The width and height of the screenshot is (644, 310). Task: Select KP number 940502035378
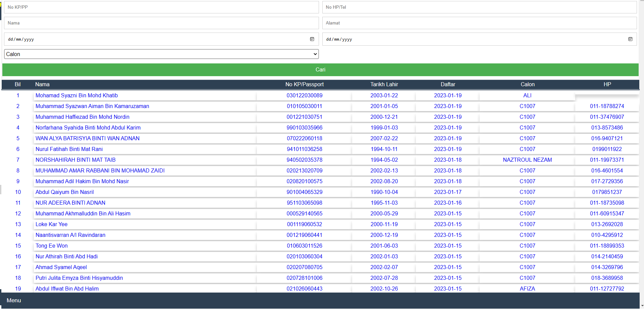click(304, 160)
